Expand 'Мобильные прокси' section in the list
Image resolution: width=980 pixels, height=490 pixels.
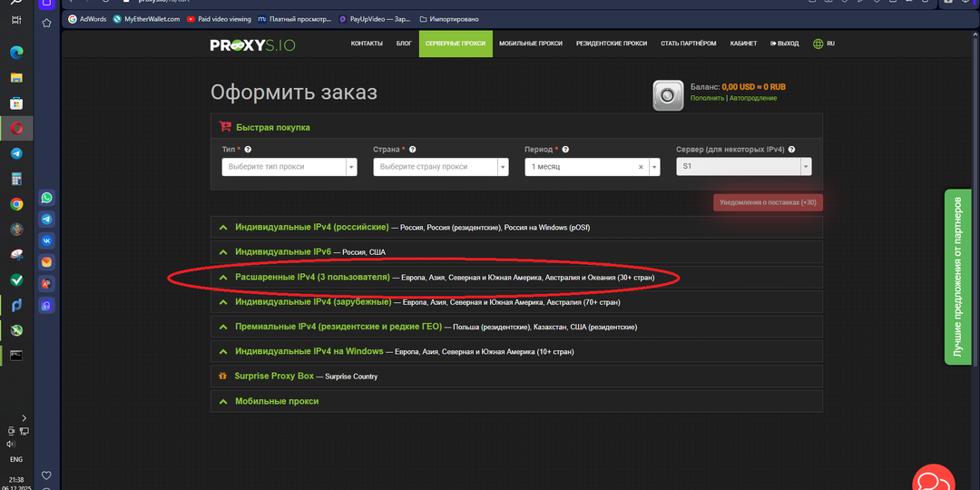click(516, 401)
